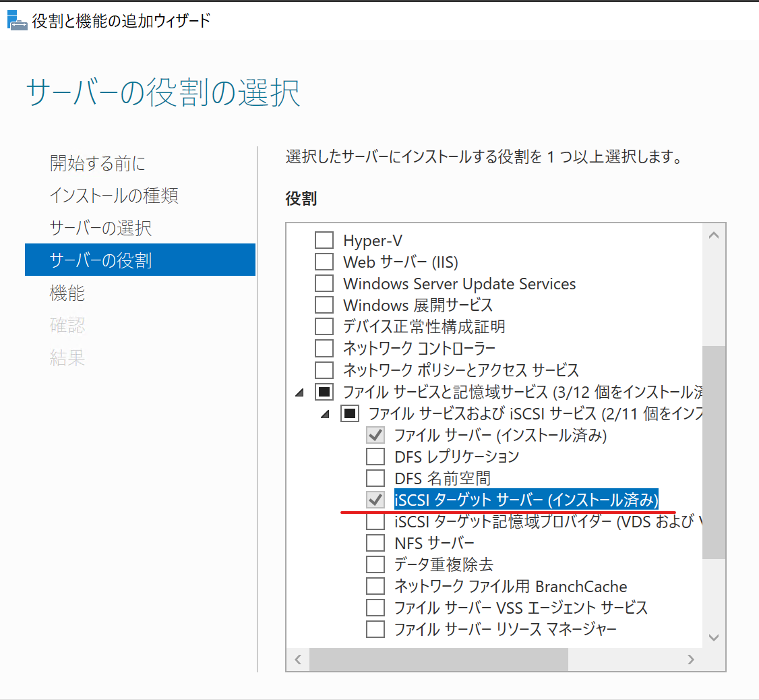Screen dimensions: 759x700
Task: Toggle ファイル サービスと記憶域サービス tri-state checkbox
Action: click(324, 391)
